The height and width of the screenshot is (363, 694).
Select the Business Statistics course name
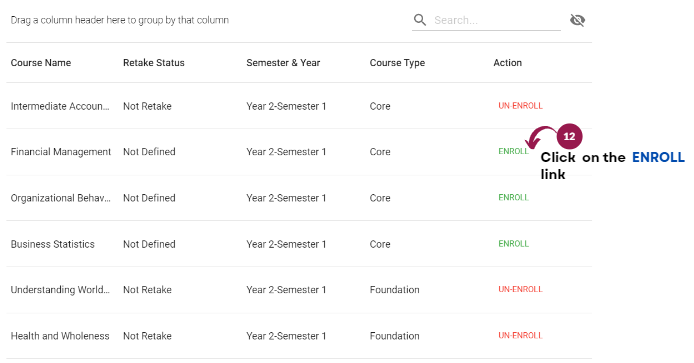pyautogui.click(x=53, y=244)
